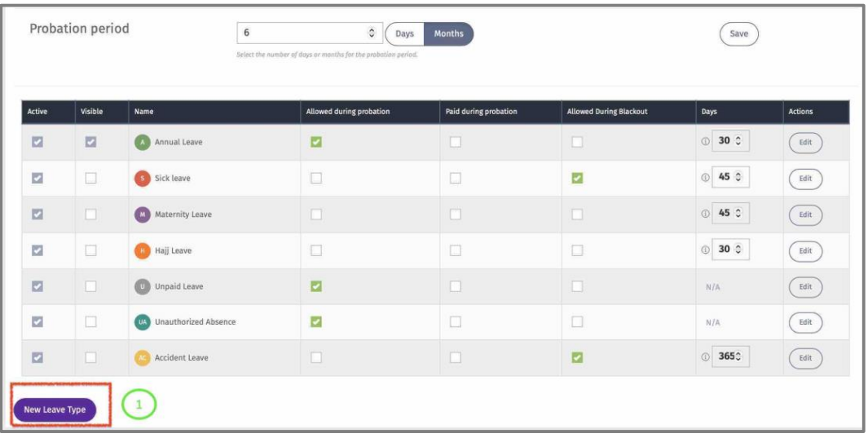Click info icon beside Annual Leave days

[x=705, y=141]
